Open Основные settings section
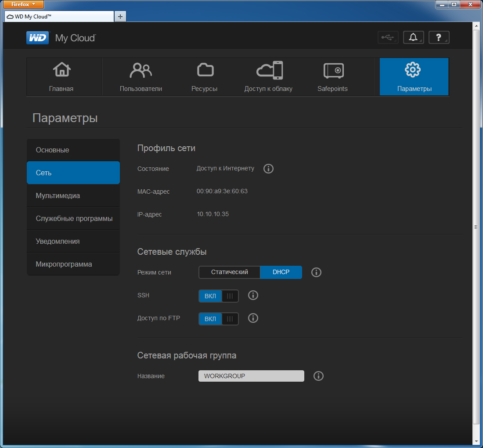The height and width of the screenshot is (448, 483). (73, 150)
